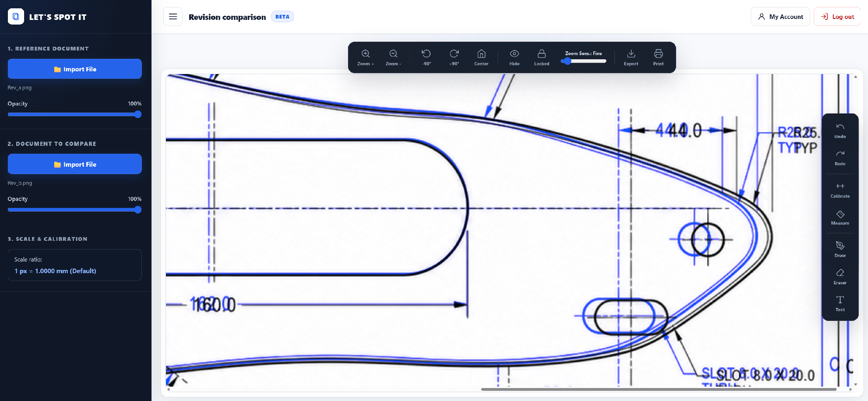Select the Measure tool
This screenshot has height=401, width=868.
pyautogui.click(x=840, y=217)
